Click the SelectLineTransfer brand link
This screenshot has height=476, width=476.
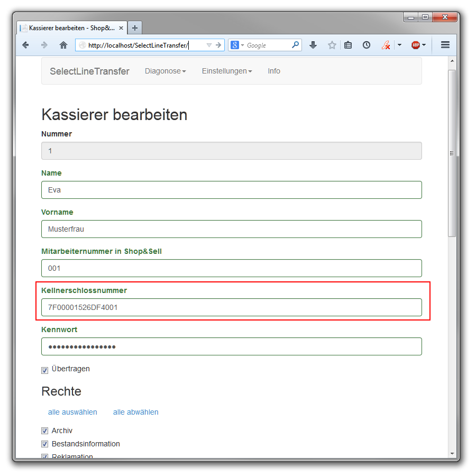89,71
